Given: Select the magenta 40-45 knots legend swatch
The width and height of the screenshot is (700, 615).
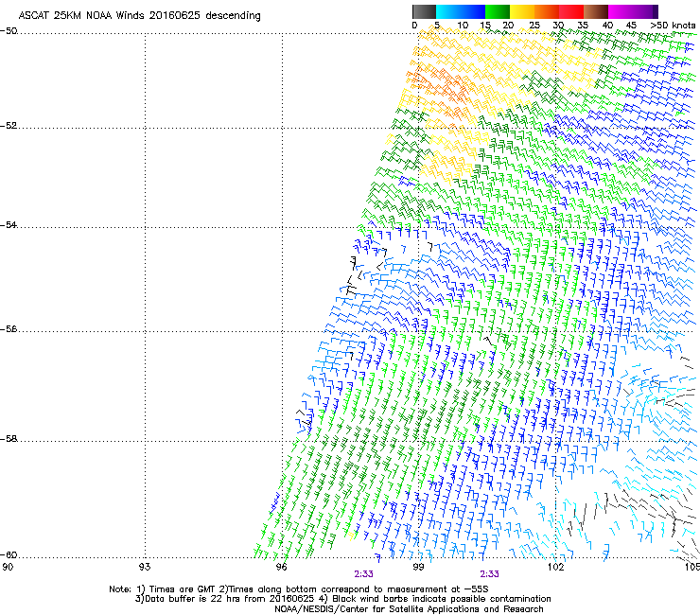Looking at the screenshot, I should click(x=621, y=11).
